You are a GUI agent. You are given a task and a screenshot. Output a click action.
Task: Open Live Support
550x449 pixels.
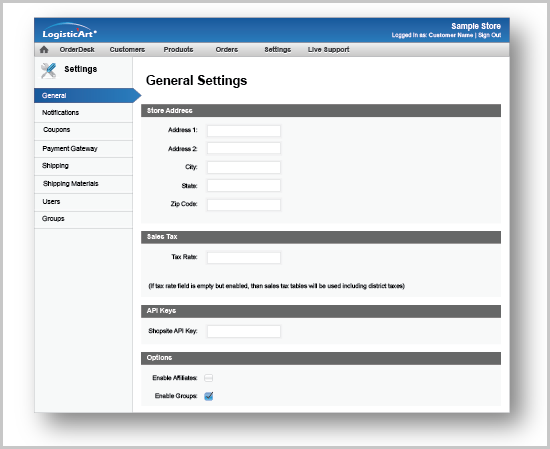(328, 49)
